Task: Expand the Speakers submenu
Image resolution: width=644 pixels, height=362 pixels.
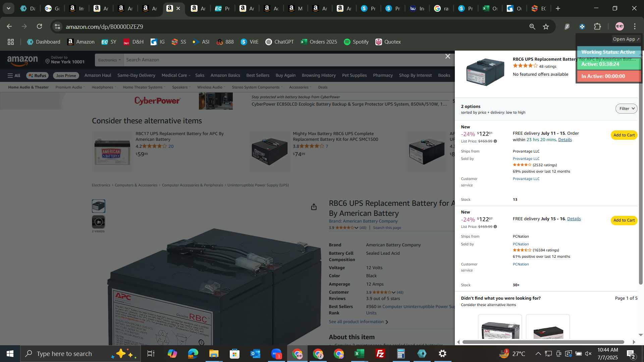Action: (x=181, y=87)
